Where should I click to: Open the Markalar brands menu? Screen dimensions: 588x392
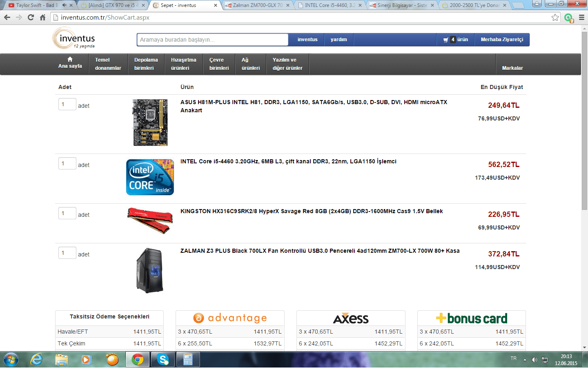512,68
